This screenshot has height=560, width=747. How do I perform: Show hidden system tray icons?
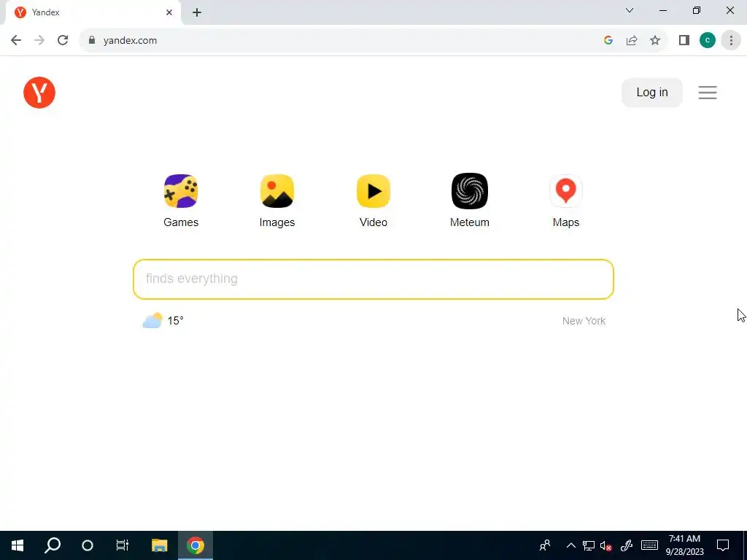[x=570, y=545]
